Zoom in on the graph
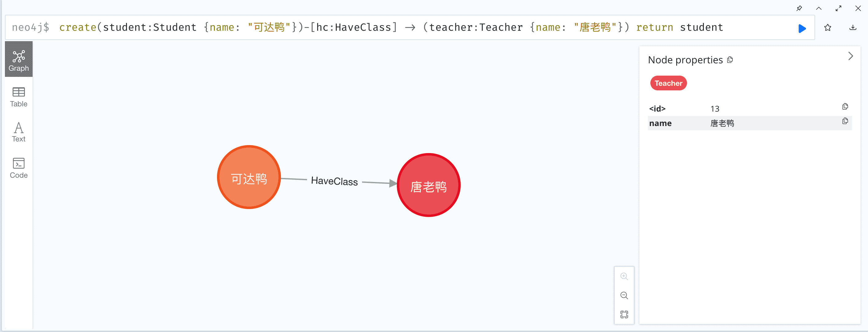The image size is (868, 332). tap(624, 276)
